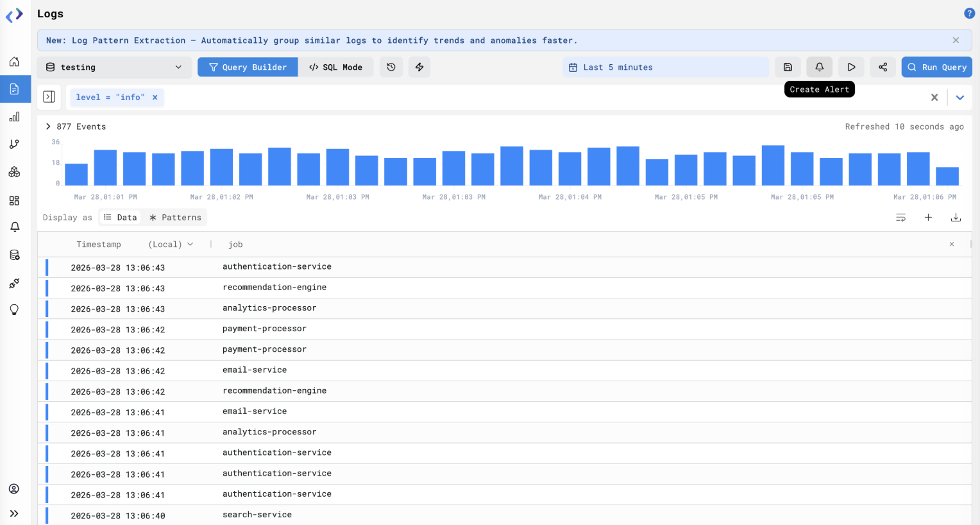Click the Streams database icon in sidebar
Image resolution: width=980 pixels, height=525 pixels.
click(14, 254)
